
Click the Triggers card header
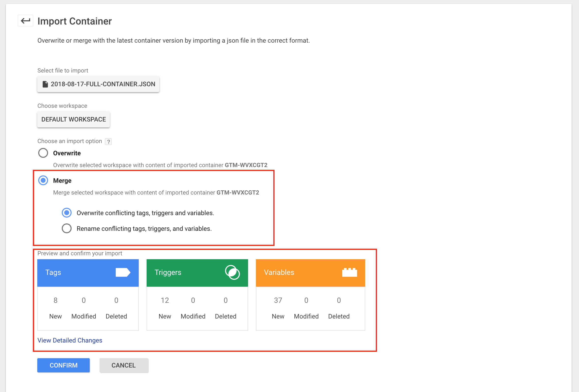tap(197, 273)
